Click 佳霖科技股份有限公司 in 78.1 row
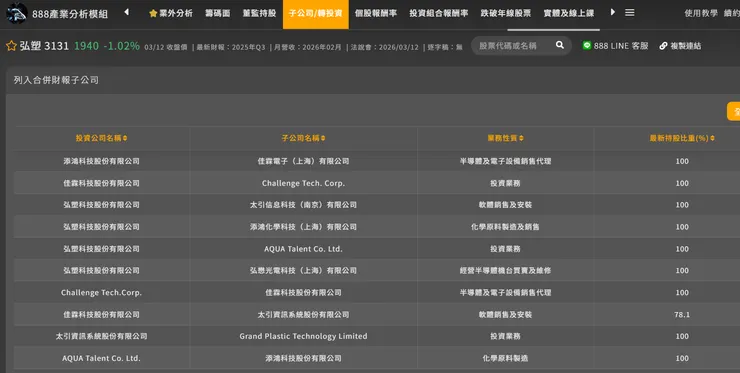Screen dimensions: 740x373 coord(101,314)
